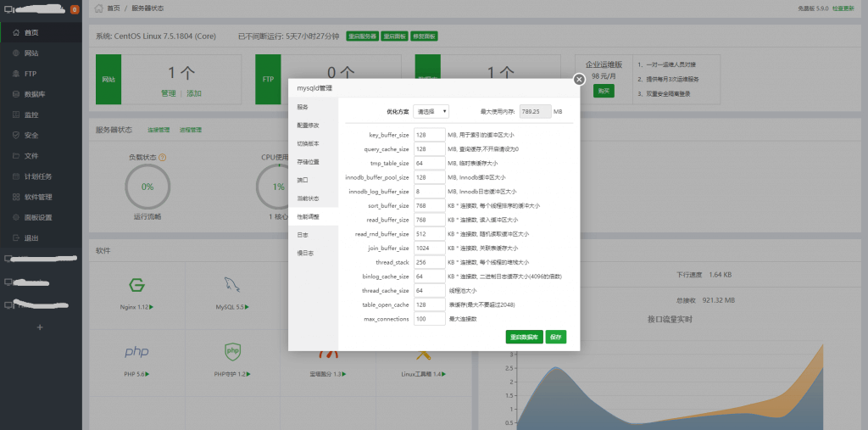Viewport: 868px width, 430px height.
Task: Click the 添加 link in the 网站 card
Action: click(194, 93)
